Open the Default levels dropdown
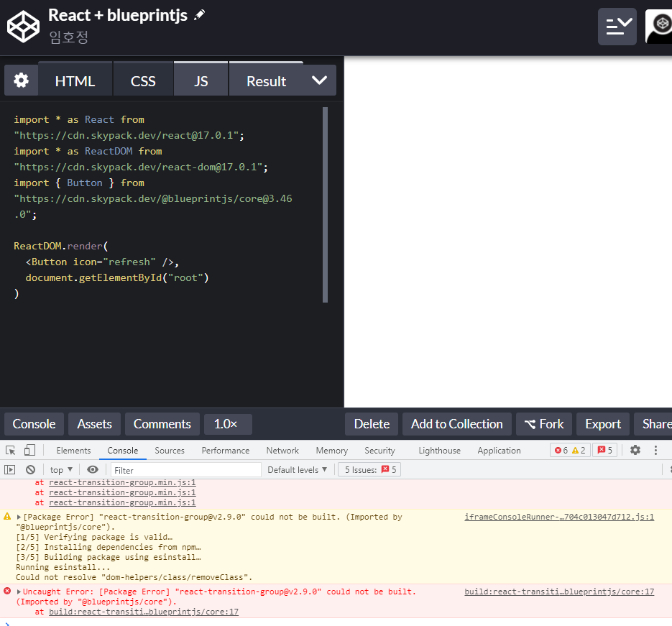Viewport: 672px width, 626px height. (x=297, y=469)
